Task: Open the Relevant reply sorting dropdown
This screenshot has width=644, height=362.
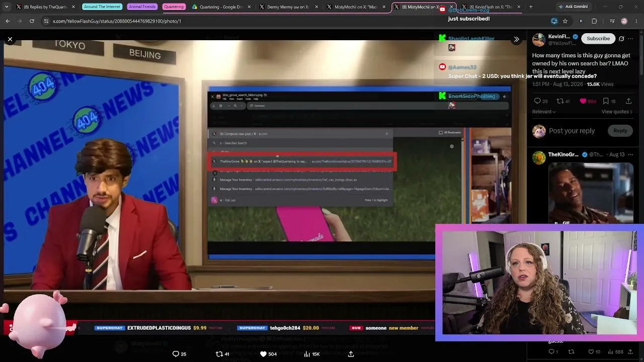Action: tap(544, 112)
